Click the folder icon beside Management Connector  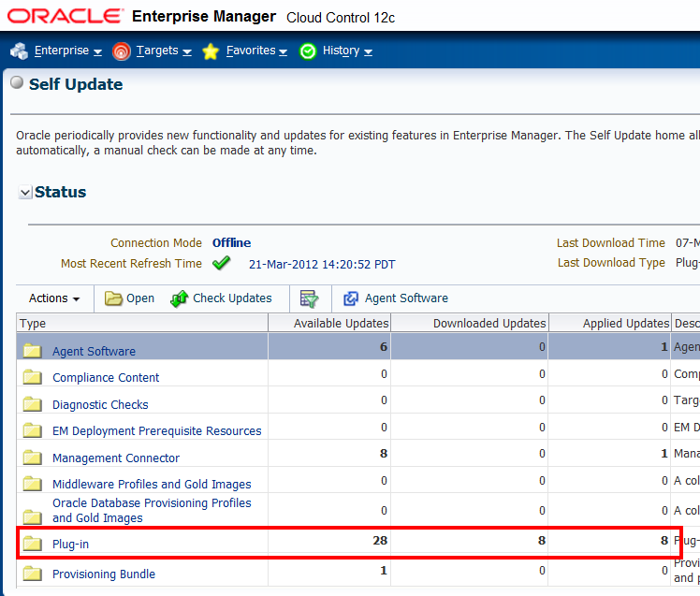click(x=32, y=458)
